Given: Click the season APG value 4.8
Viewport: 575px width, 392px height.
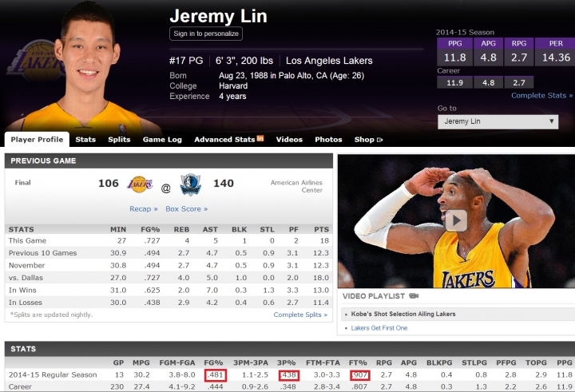Looking at the screenshot, I should pyautogui.click(x=488, y=57).
